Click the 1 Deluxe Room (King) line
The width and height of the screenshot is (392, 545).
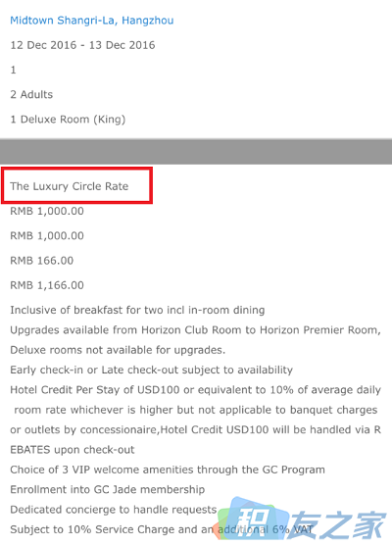(68, 120)
